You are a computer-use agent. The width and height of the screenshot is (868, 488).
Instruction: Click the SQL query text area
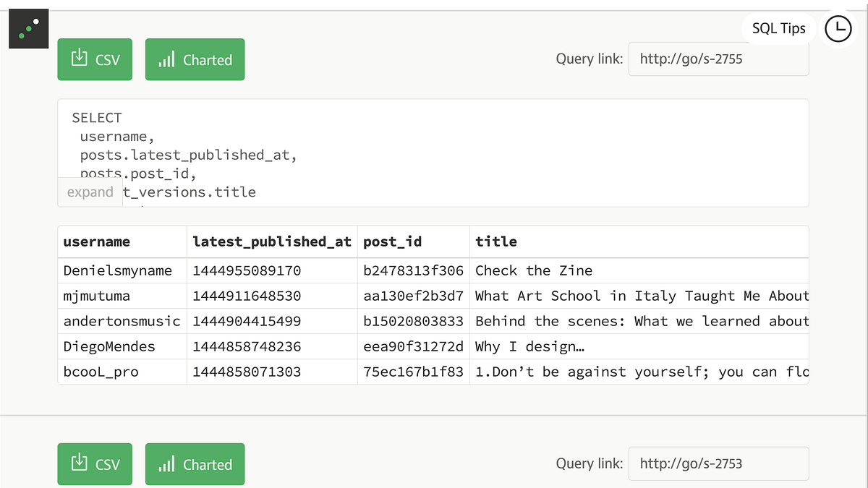pos(433,145)
